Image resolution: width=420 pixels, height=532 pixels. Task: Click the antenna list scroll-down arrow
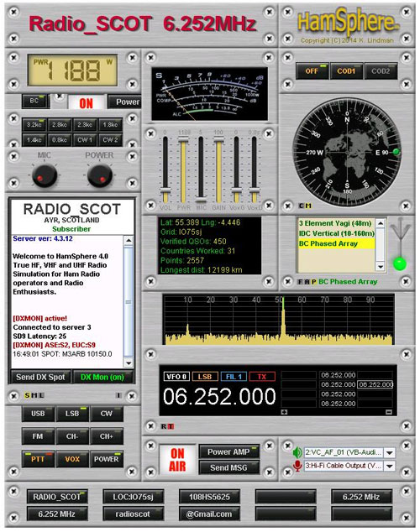coord(381,267)
